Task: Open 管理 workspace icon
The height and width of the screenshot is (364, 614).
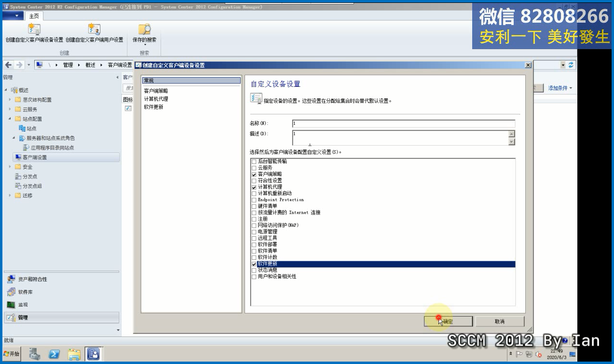Action: click(x=11, y=317)
